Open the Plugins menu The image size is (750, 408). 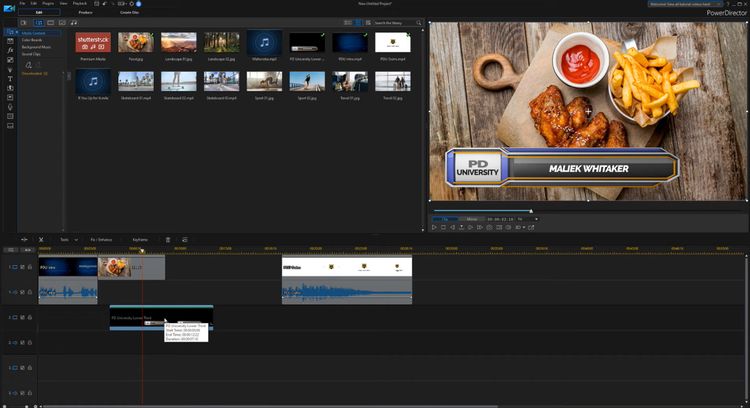pos(48,3)
